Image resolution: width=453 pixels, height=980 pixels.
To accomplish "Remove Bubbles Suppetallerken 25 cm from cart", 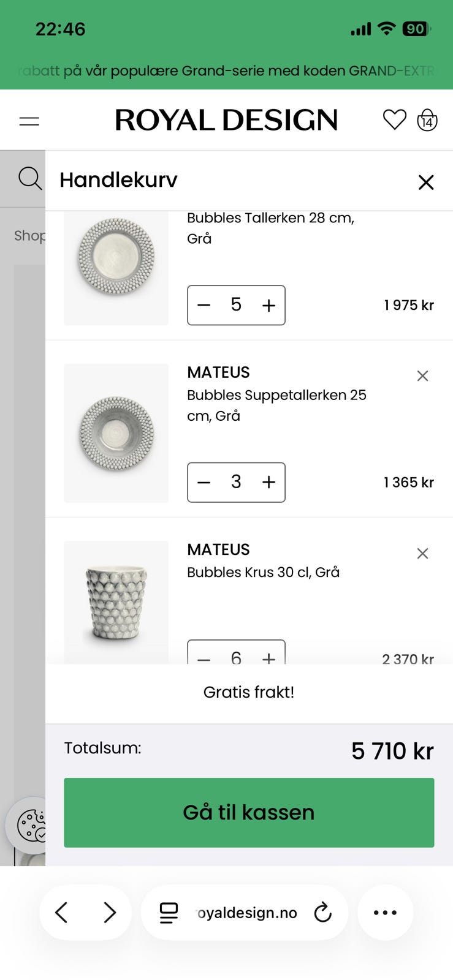I will [x=422, y=376].
